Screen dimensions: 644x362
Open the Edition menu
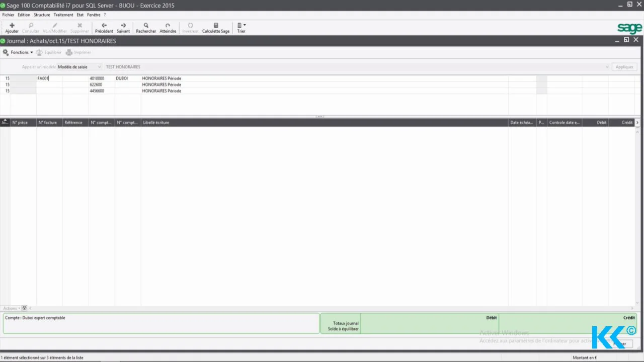tap(24, 15)
